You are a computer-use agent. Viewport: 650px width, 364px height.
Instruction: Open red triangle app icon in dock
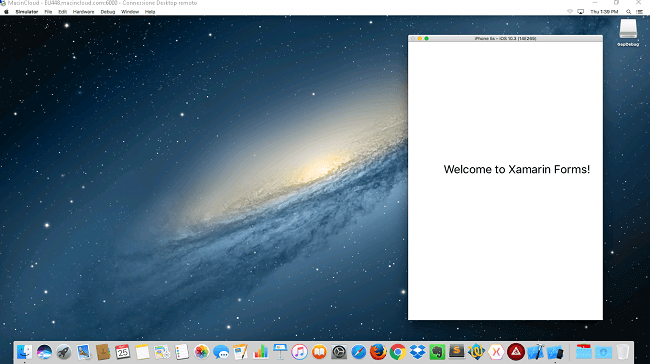[516, 352]
